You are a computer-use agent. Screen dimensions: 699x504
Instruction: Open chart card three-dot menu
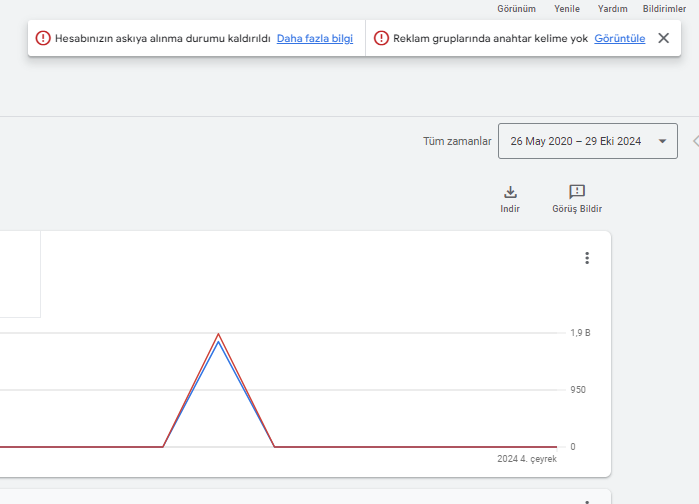pyautogui.click(x=587, y=258)
